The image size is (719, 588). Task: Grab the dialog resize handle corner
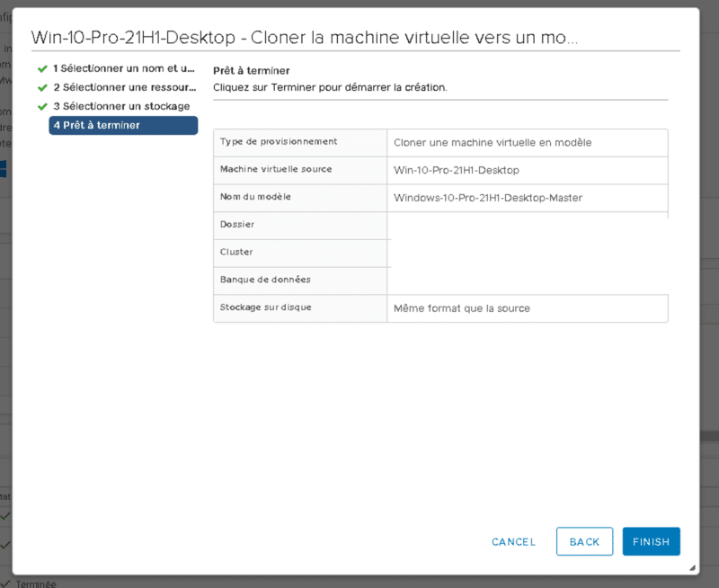692,568
